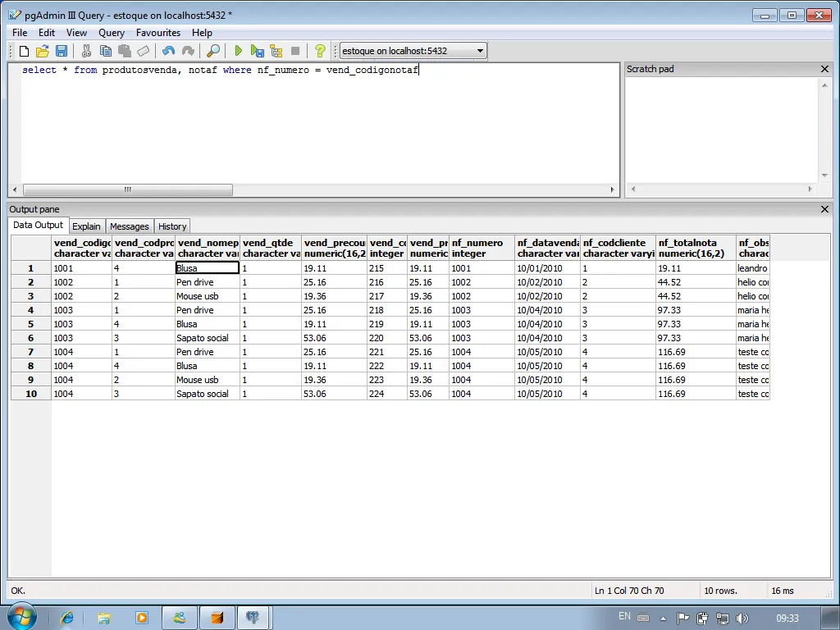Close the Scratch pad panel
The image size is (840, 630).
(824, 70)
